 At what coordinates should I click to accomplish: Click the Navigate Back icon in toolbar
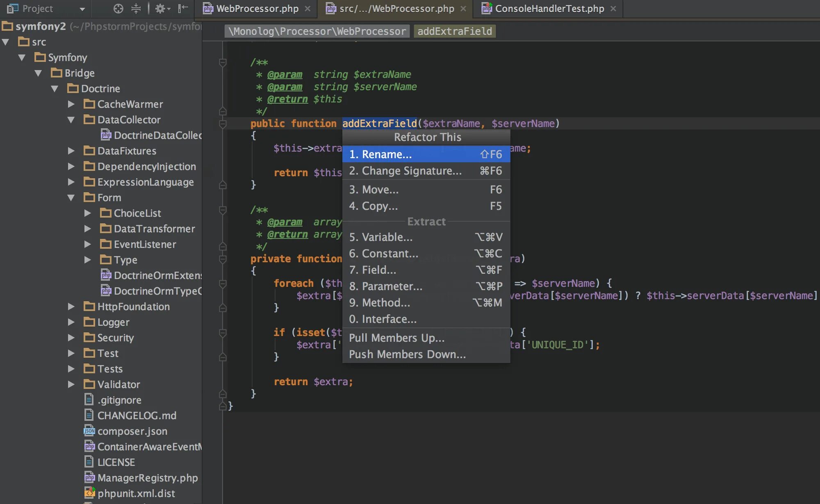(x=184, y=8)
